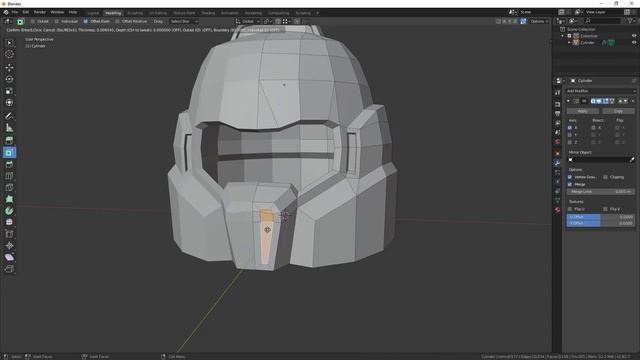
Task: Activate the Scale tool
Action: pyautogui.click(x=9, y=91)
